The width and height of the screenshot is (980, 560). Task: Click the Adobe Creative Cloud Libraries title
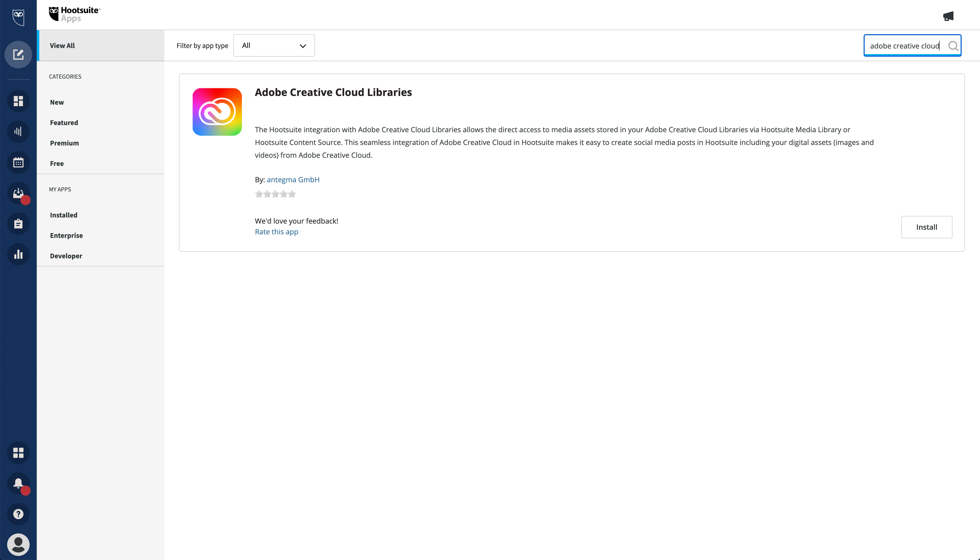tap(333, 92)
